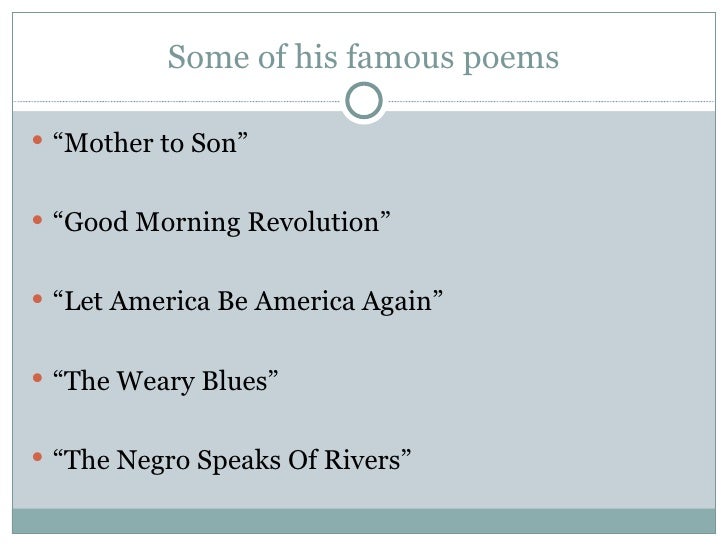
Task: Click the word "poems" in the title
Action: coord(511,59)
